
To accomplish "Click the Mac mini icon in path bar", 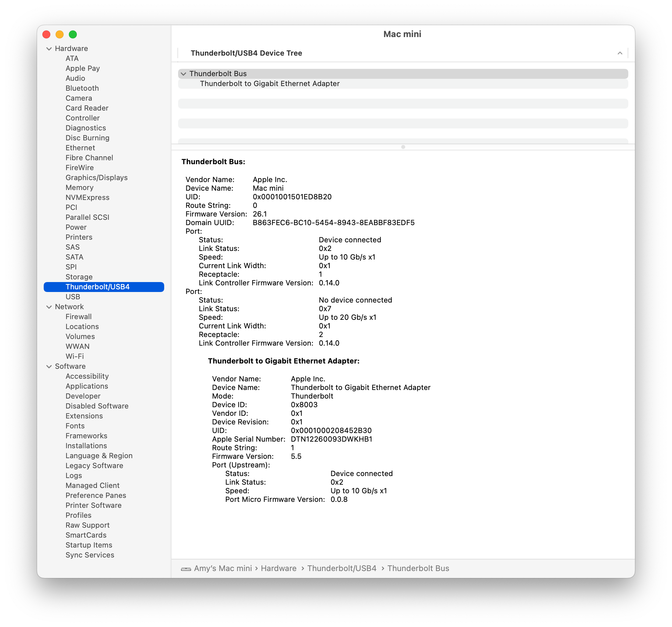I will click(186, 569).
